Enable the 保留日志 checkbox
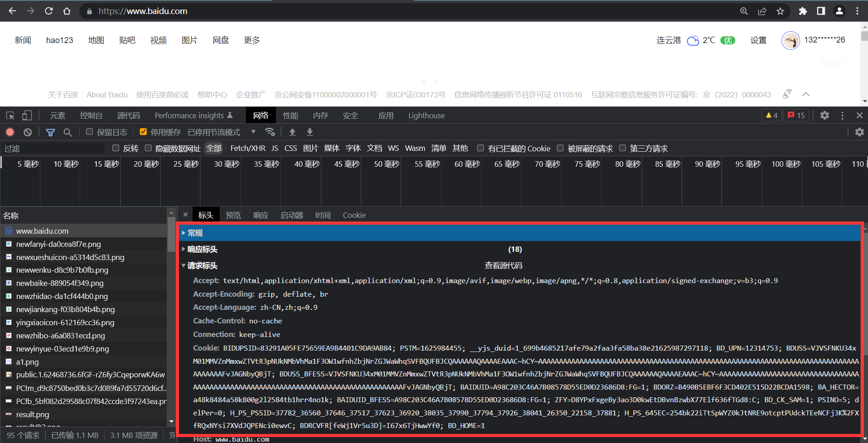This screenshot has width=868, height=443. 89,132
